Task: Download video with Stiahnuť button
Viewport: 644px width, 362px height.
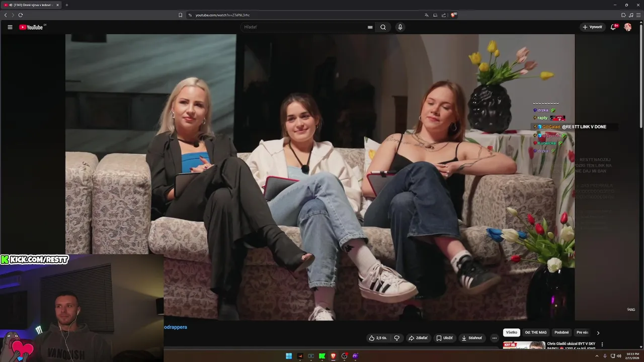Action: click(472, 338)
